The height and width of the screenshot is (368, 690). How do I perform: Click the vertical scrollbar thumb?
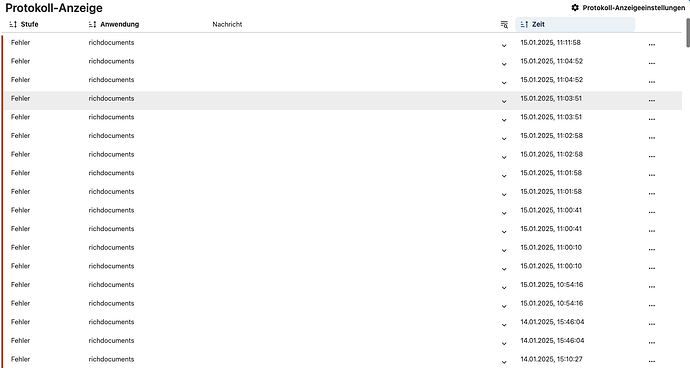point(688,33)
